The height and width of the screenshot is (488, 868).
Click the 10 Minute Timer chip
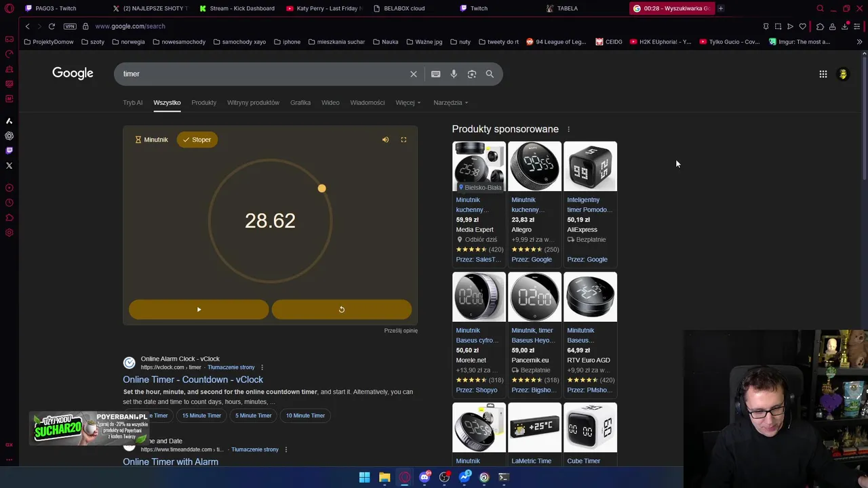tap(305, 415)
